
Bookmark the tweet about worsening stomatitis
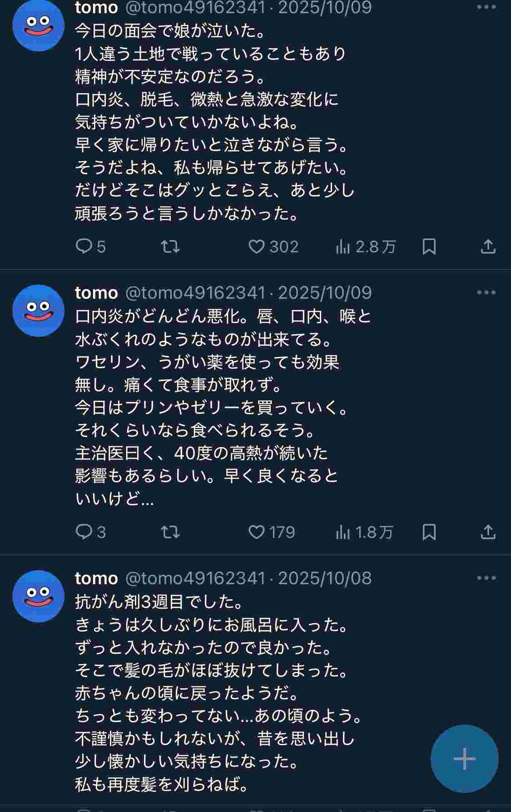pos(429,532)
